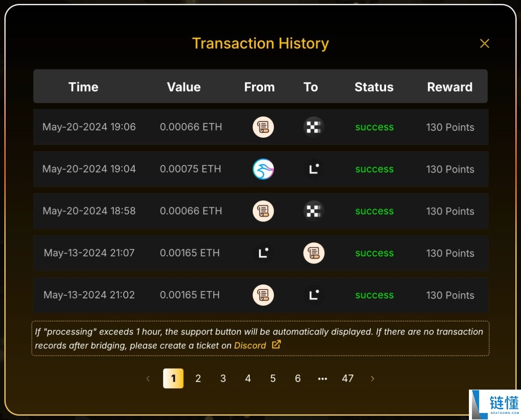Select page 2 in pagination
521x420 pixels.
point(198,378)
